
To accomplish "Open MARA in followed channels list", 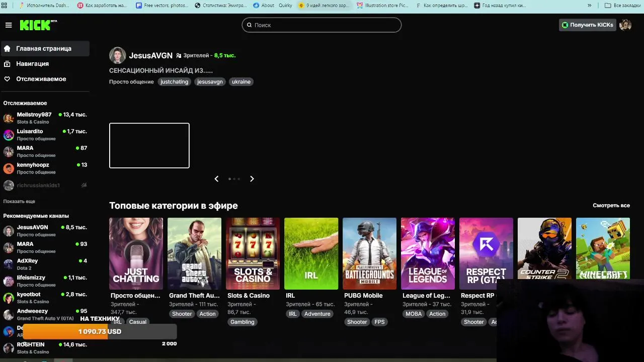I will 45,151.
